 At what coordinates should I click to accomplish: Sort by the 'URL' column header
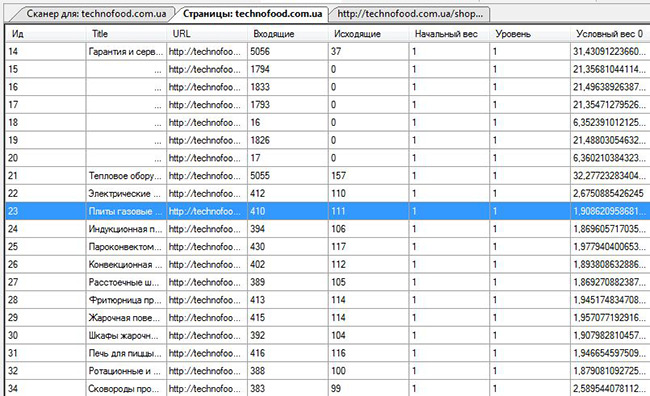207,34
